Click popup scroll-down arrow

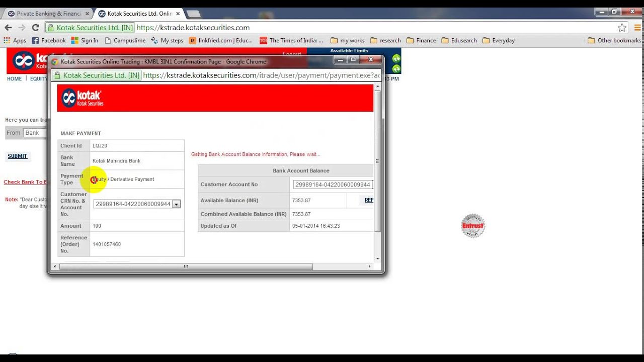tap(378, 259)
